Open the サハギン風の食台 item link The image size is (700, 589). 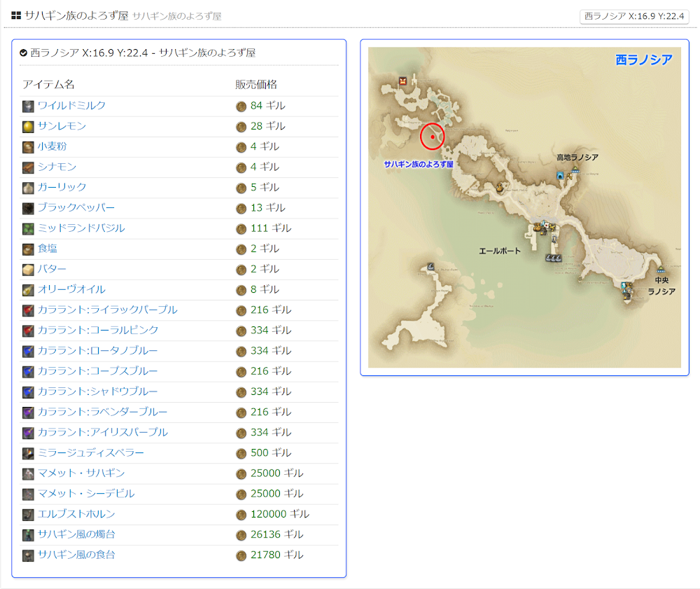click(x=76, y=555)
